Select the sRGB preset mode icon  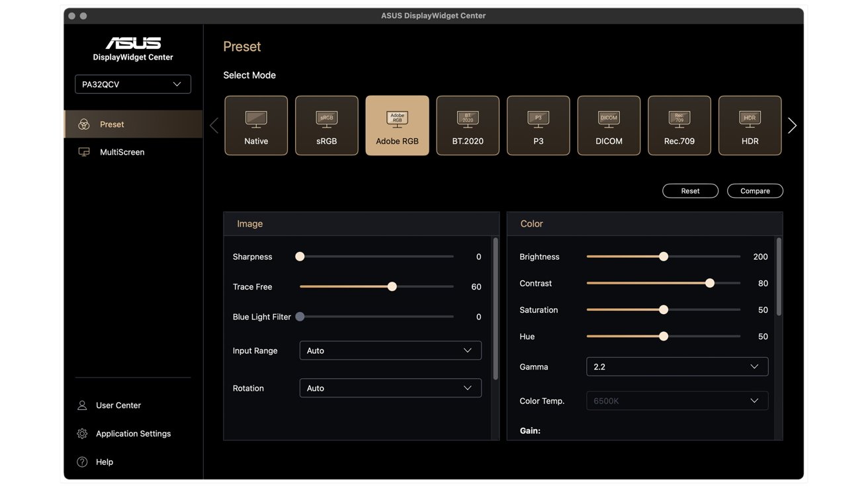(x=327, y=126)
